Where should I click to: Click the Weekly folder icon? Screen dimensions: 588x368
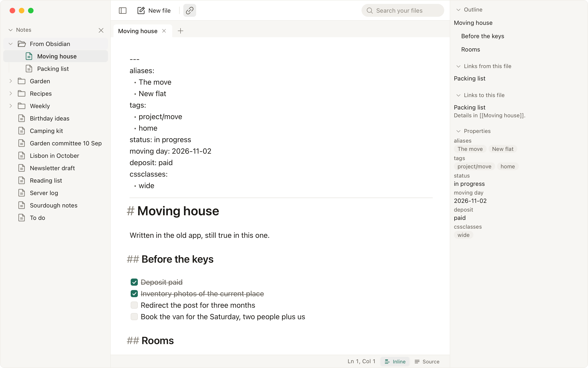point(22,106)
